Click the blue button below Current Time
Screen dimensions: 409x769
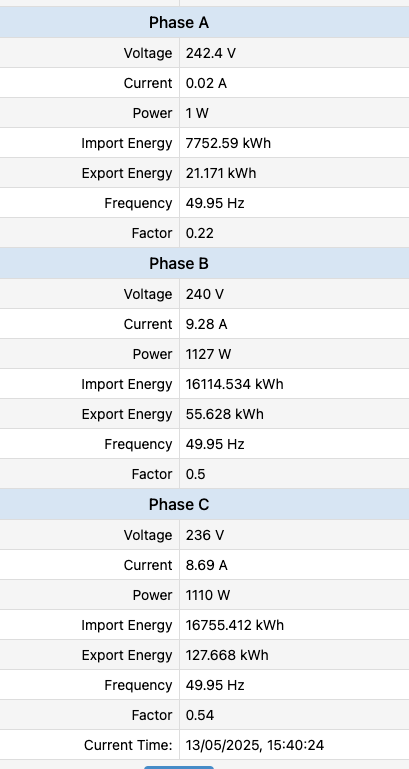(179, 767)
